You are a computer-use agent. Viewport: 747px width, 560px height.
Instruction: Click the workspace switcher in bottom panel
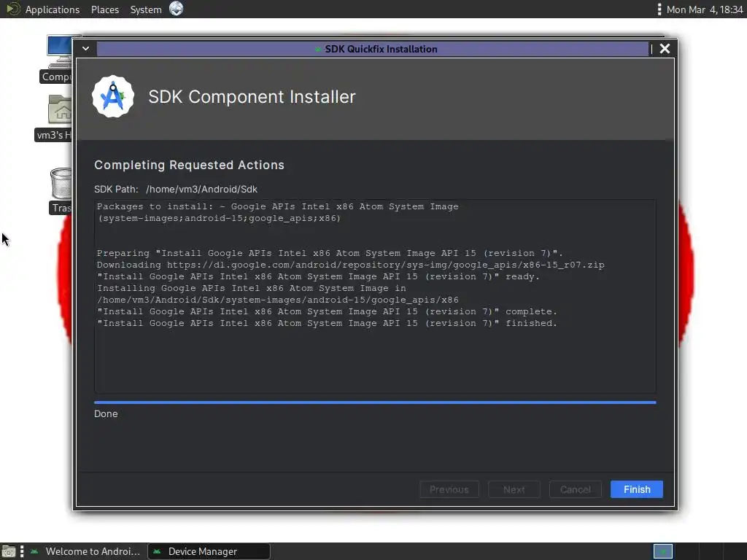(662, 551)
